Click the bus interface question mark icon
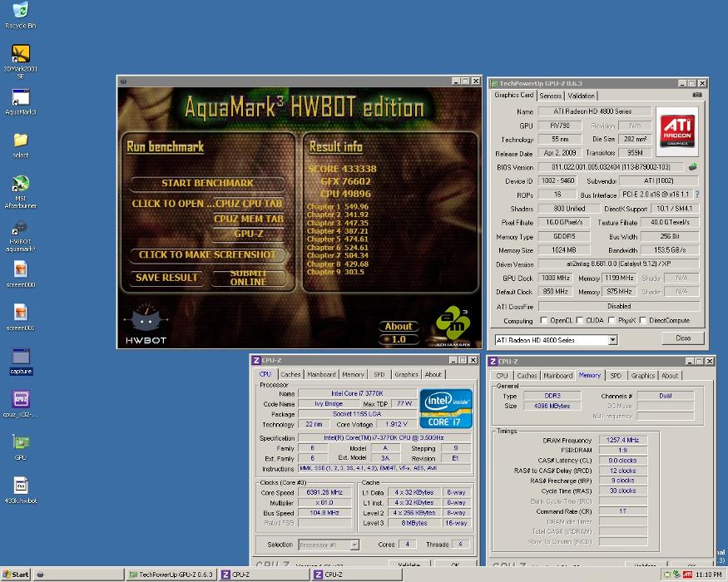The height and width of the screenshot is (582, 728). [x=697, y=195]
